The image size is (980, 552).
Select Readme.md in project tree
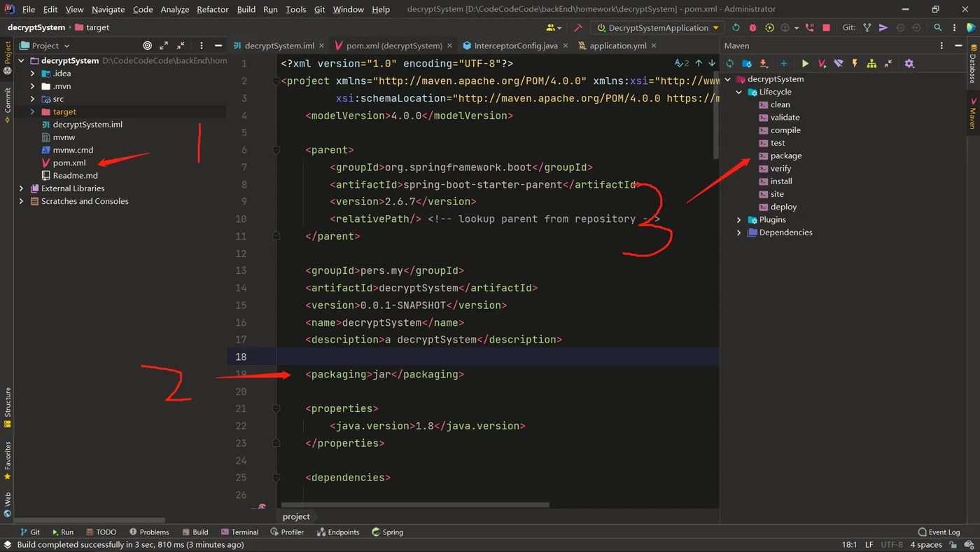(75, 176)
